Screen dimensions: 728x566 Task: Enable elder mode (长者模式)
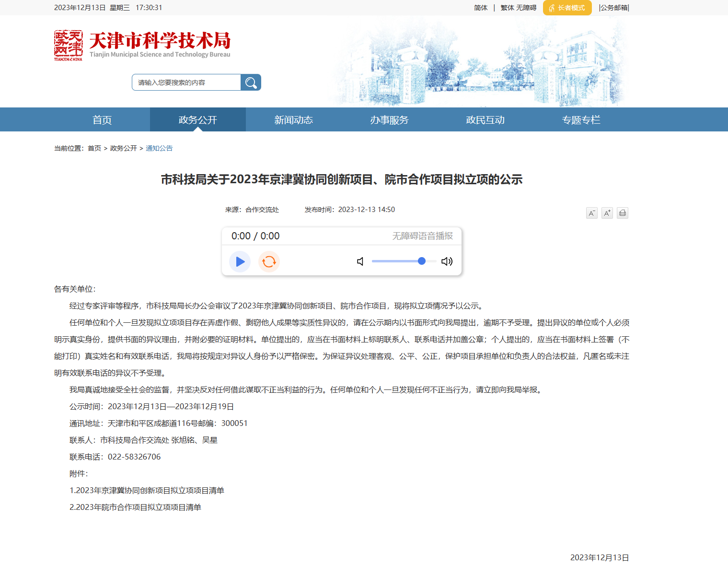pyautogui.click(x=567, y=8)
